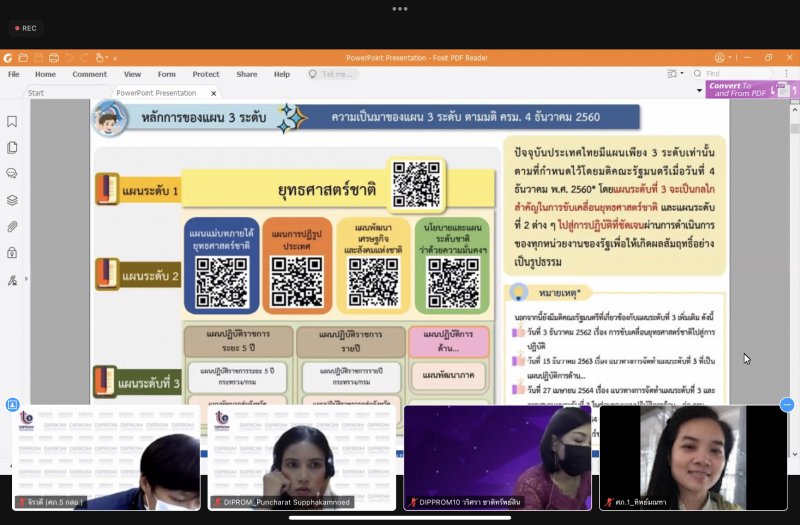Select DIPROM_Puncharat Supphakamnoed video tile
This screenshot has width=800, height=525.
[x=302, y=458]
